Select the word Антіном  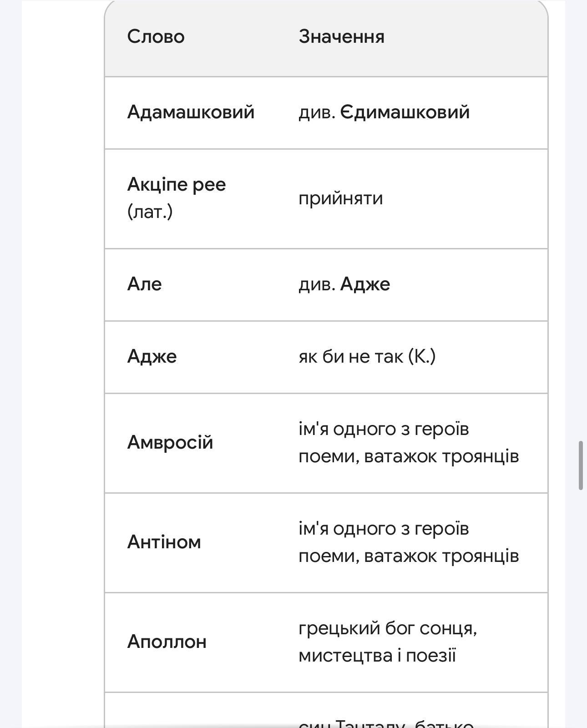pos(164,542)
